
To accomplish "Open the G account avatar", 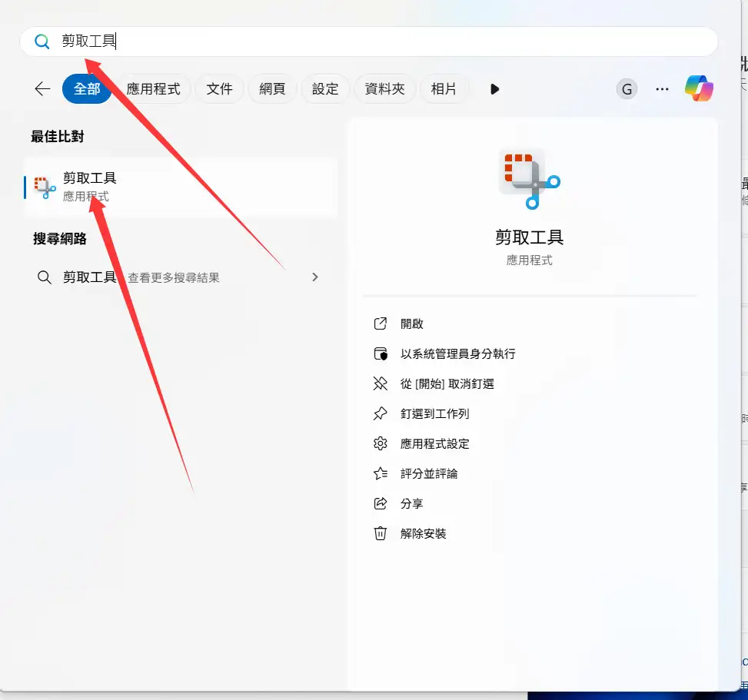I will click(627, 89).
